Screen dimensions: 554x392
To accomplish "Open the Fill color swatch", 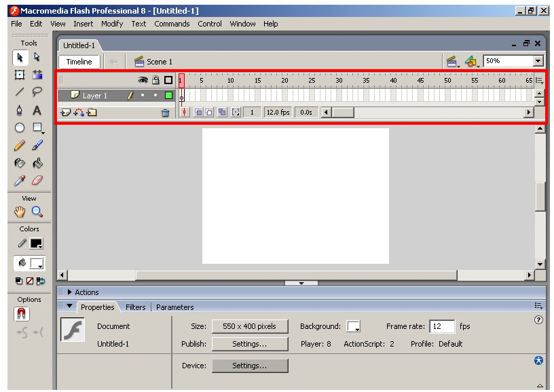I will (x=37, y=263).
